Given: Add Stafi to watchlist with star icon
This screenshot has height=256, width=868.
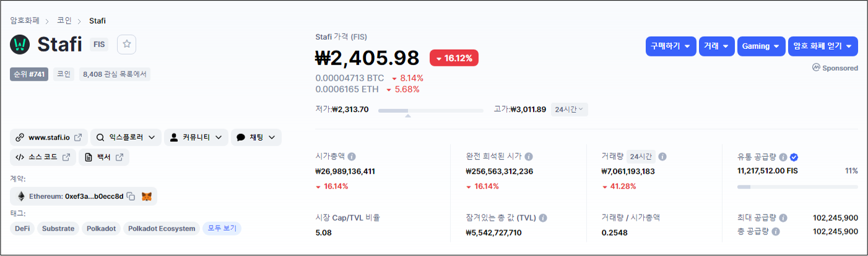Looking at the screenshot, I should click(x=126, y=44).
